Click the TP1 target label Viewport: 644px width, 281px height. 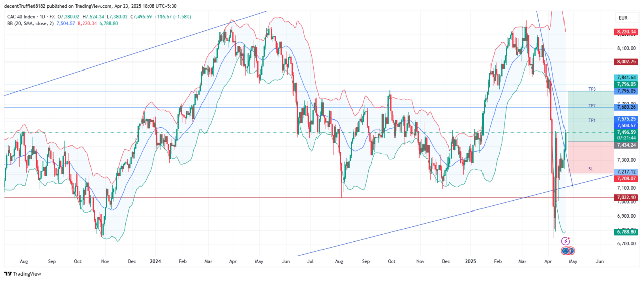tap(592, 120)
